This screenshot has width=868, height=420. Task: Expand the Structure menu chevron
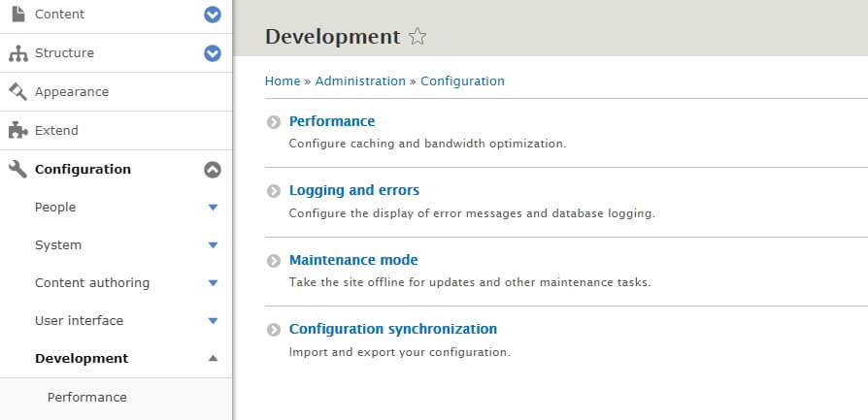point(213,53)
